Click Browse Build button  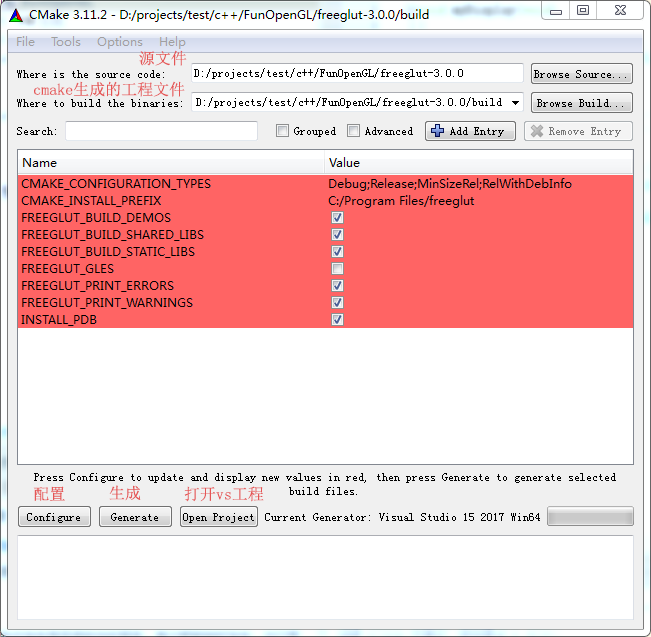pyautogui.click(x=582, y=103)
